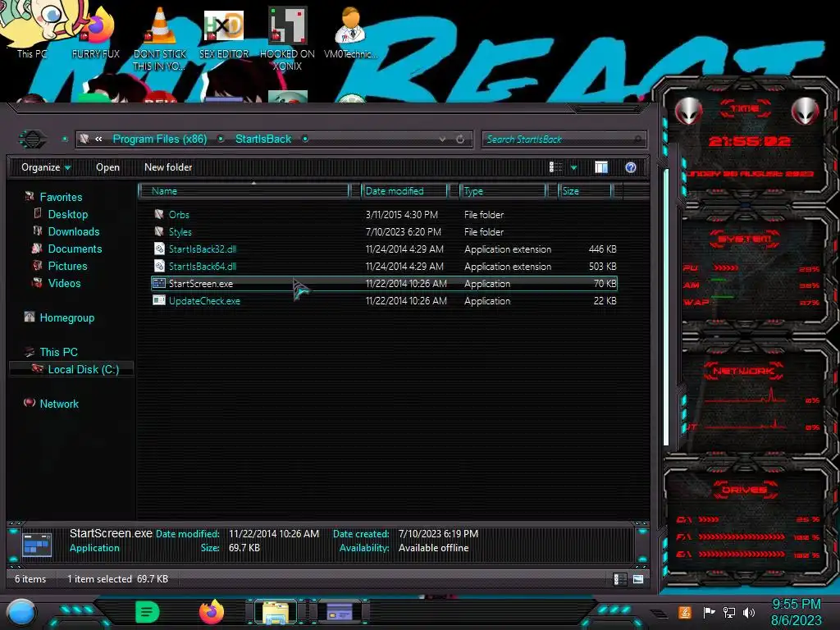Viewport: 840px width, 630px height.
Task: Select the Styles folder
Action: pos(384,232)
